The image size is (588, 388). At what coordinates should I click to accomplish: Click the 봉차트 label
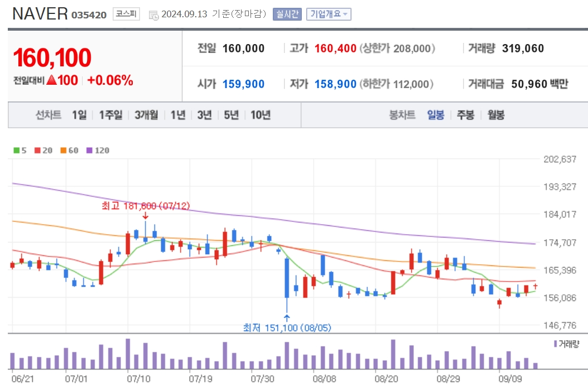coord(402,115)
